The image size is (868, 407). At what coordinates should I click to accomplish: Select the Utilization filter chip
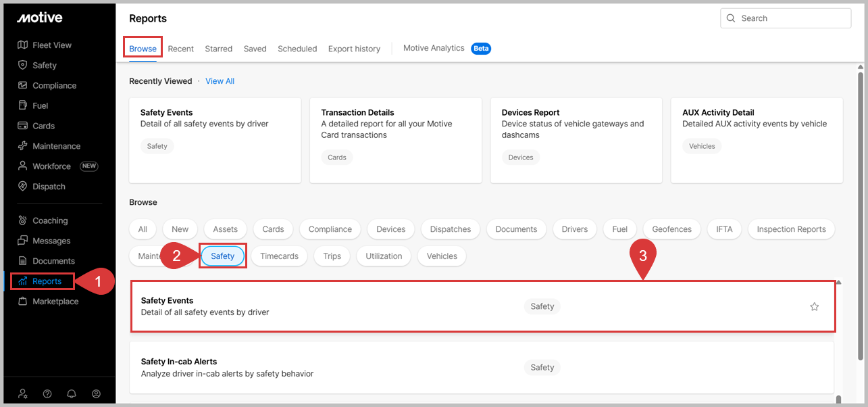click(384, 256)
